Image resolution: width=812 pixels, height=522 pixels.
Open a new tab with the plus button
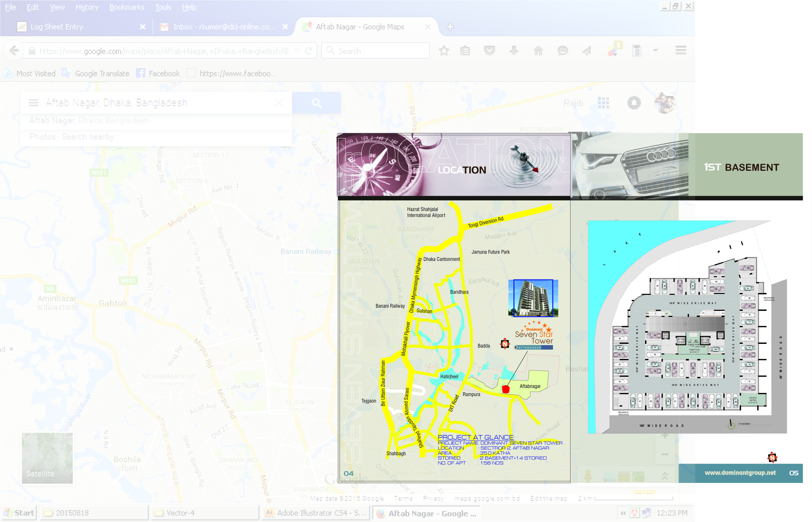tap(449, 27)
